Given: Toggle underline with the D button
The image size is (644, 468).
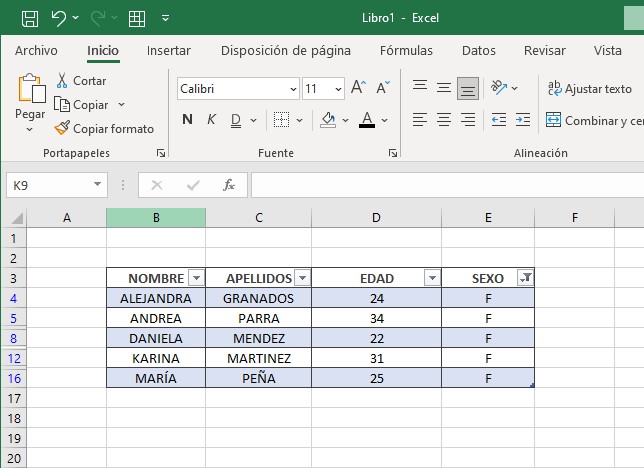Looking at the screenshot, I should tap(236, 120).
